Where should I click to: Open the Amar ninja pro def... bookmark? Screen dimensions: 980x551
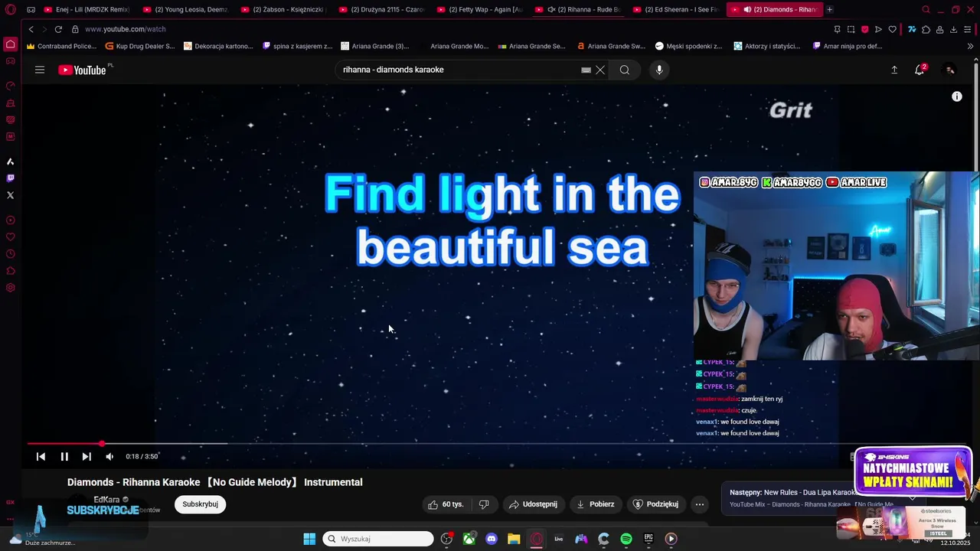pos(848,46)
